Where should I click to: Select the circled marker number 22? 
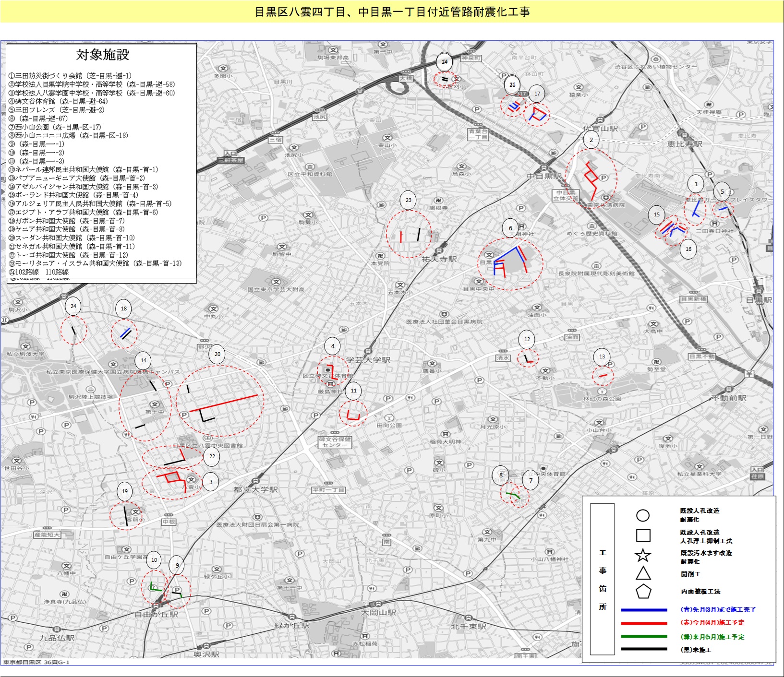click(212, 456)
